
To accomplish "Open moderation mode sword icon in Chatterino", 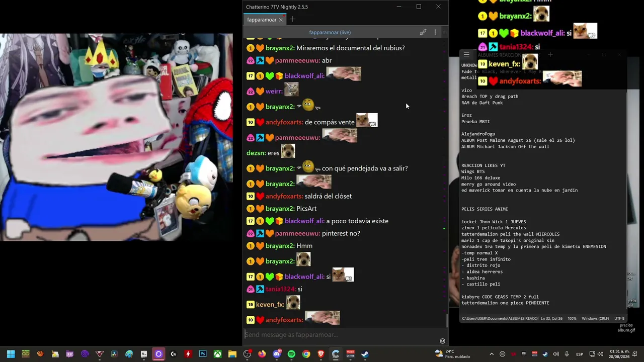I will [423, 32].
